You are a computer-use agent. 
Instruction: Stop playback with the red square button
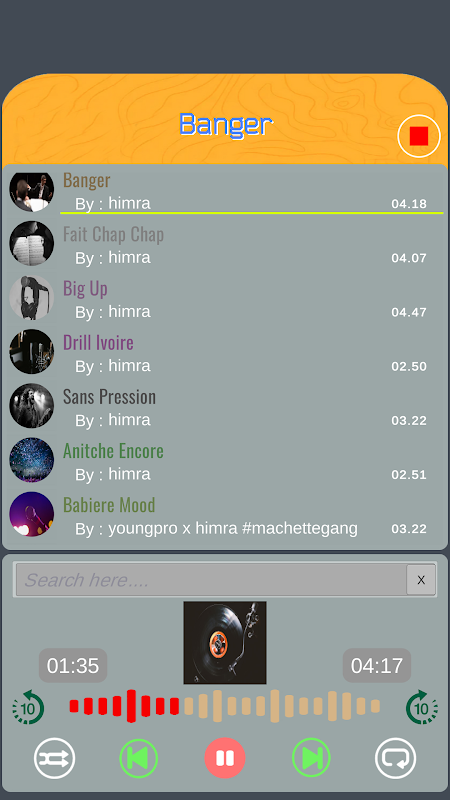coord(419,136)
